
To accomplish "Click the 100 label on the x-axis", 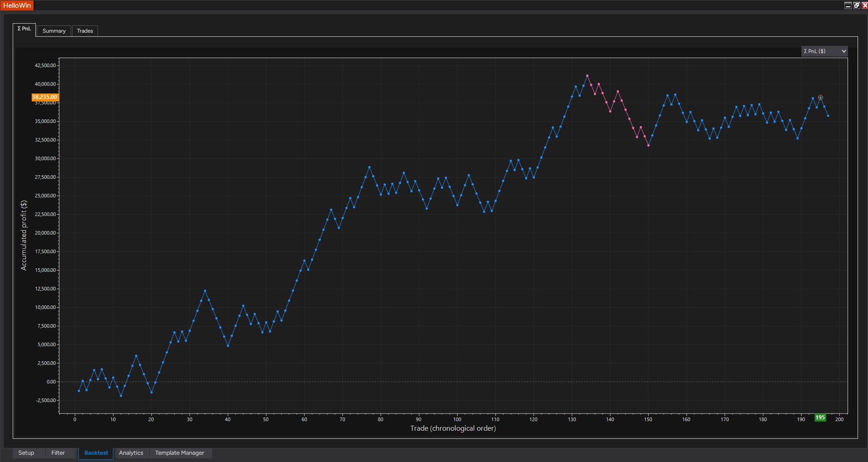I will coord(457,419).
